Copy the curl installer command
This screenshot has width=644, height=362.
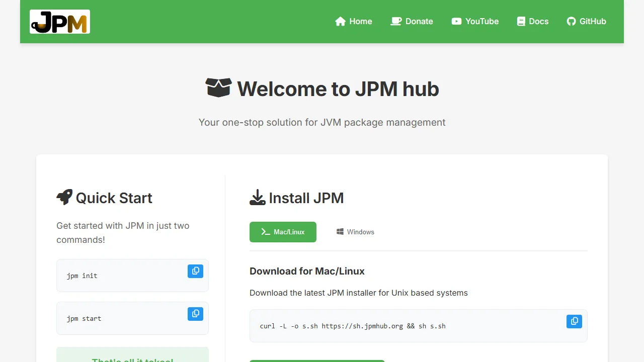[x=574, y=321]
